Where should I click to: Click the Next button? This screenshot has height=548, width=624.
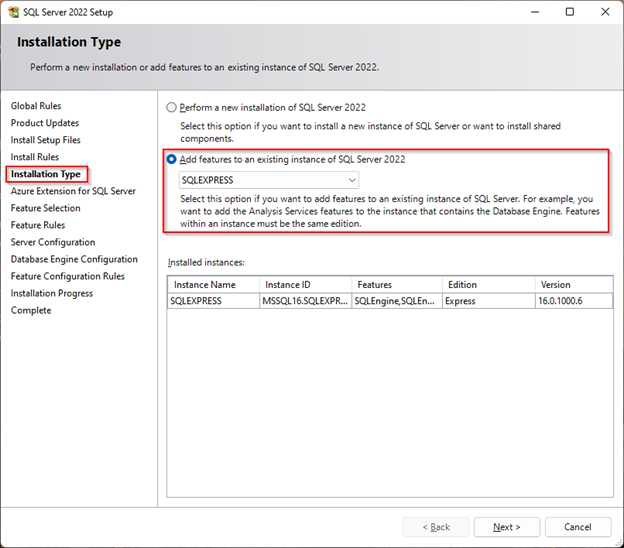[x=507, y=527]
